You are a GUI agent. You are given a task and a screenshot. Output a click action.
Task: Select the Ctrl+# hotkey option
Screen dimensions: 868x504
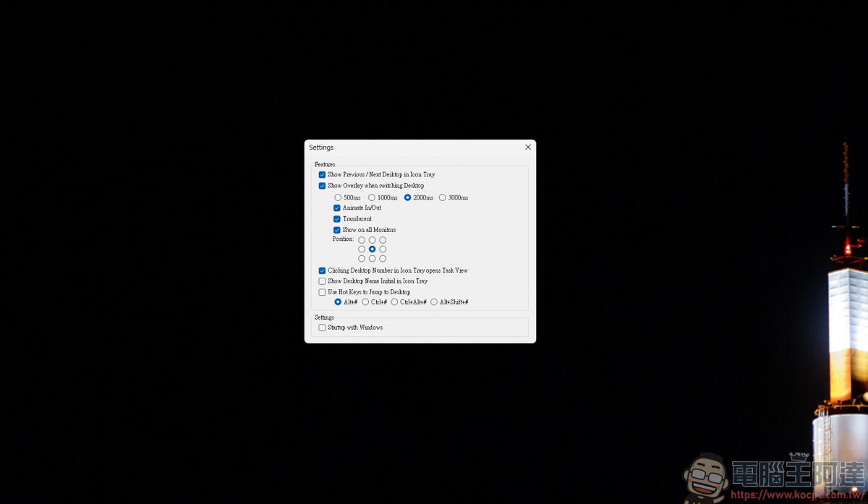pyautogui.click(x=366, y=302)
